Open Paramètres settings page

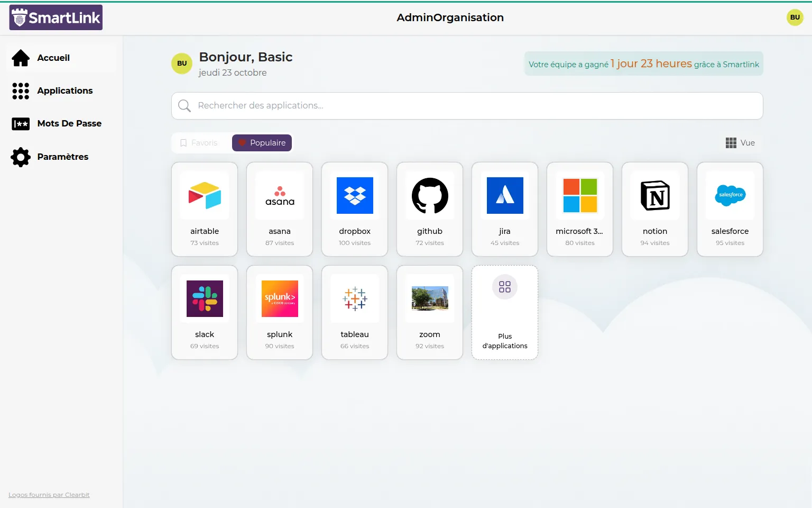pos(62,157)
